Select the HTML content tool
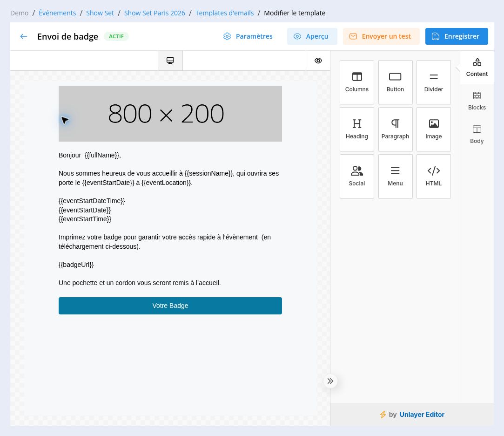Screen dimensions: 504x436 [x=434, y=177]
